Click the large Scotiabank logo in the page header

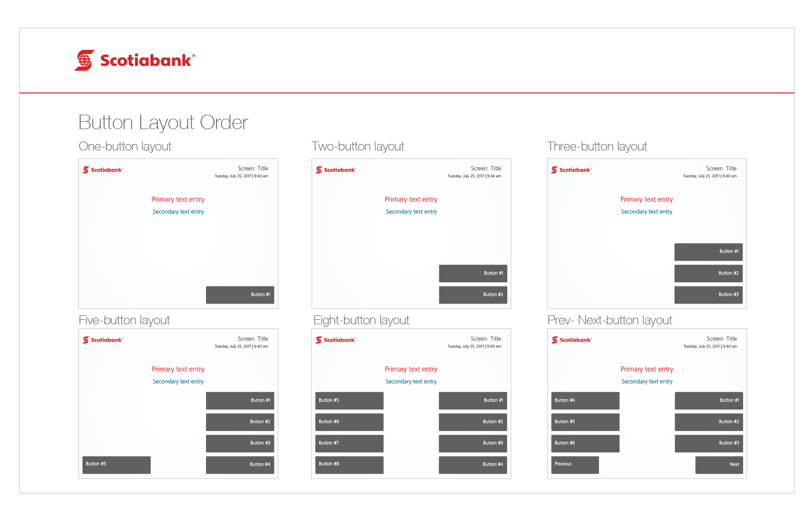135,60
